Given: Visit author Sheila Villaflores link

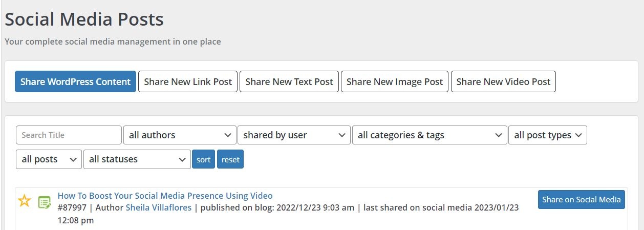Looking at the screenshot, I should 158,207.
